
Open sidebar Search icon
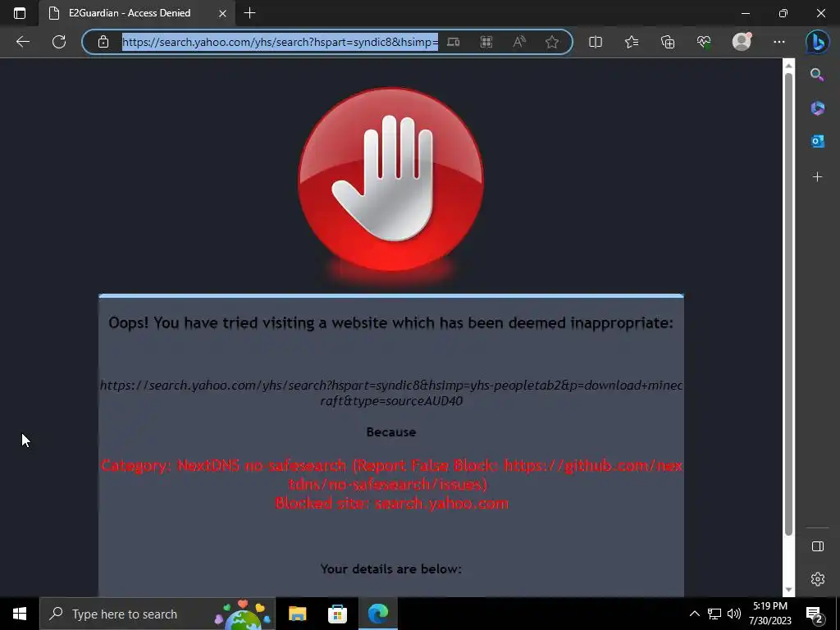[817, 75]
